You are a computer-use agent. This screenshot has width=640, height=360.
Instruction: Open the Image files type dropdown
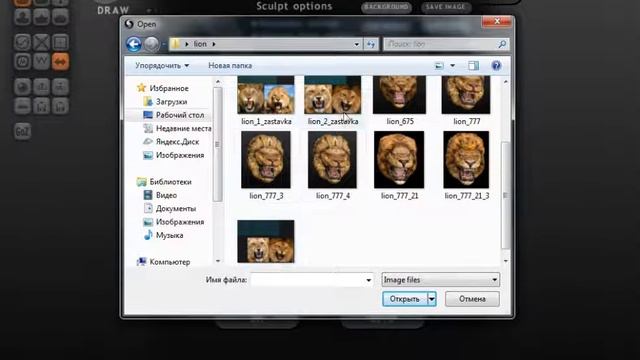click(x=440, y=280)
